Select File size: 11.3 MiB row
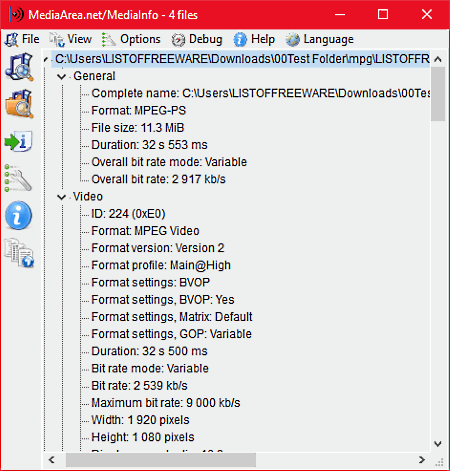Image resolution: width=450 pixels, height=471 pixels. (137, 128)
